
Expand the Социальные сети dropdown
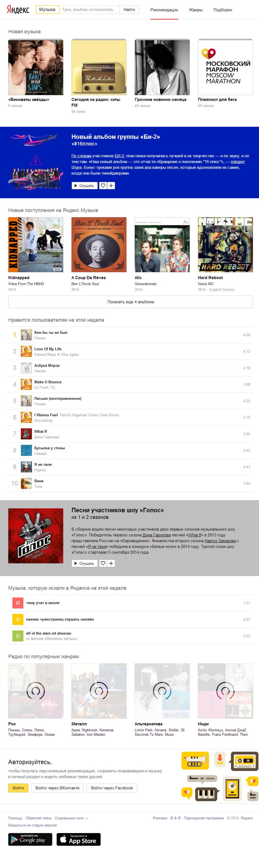(72, 818)
